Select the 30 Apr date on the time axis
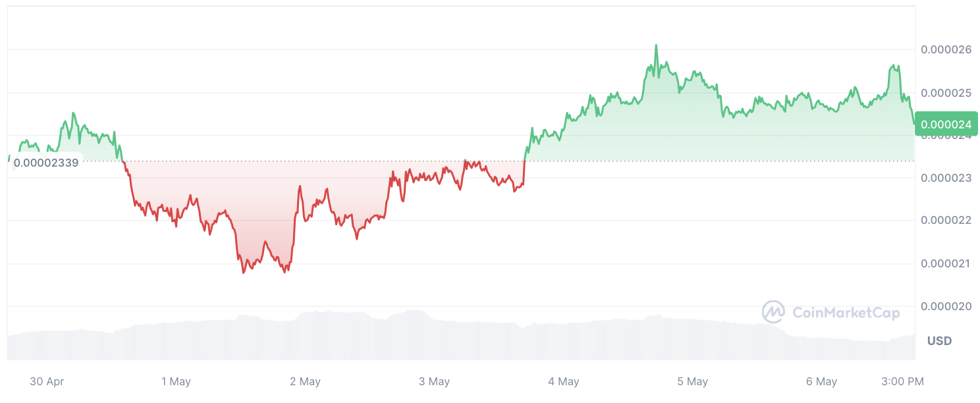Screen dimensions: 980x403 [47, 381]
